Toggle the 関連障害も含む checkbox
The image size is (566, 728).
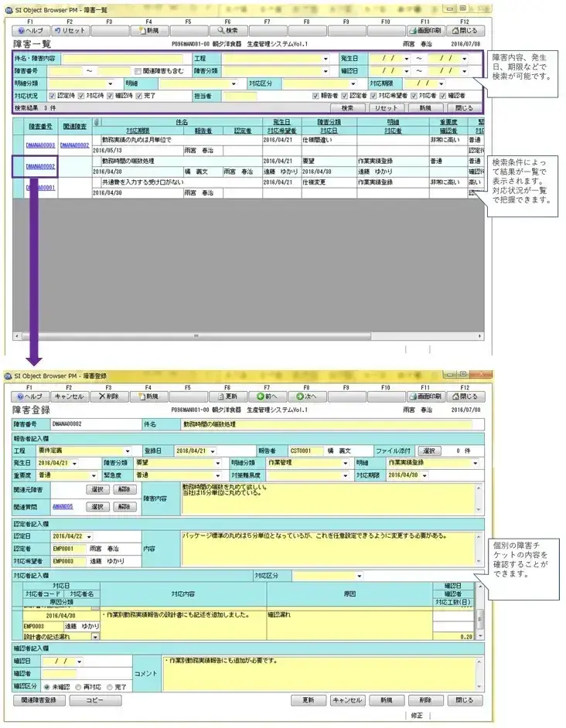coord(138,71)
